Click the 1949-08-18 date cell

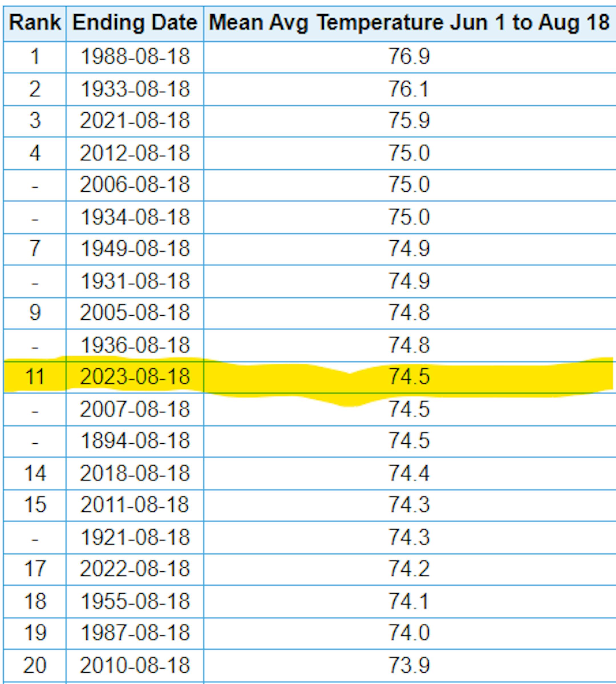(x=135, y=248)
